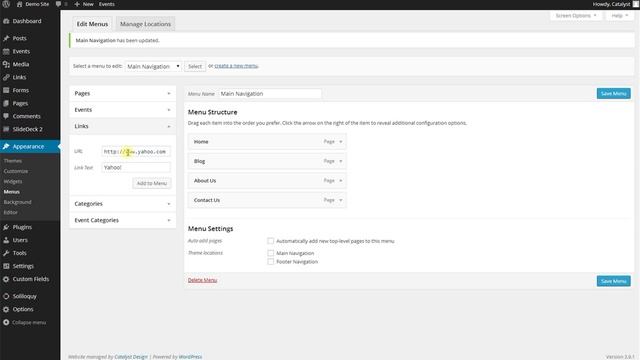640x360 pixels.
Task: Click the SlideDeck 2 icon
Action: (6, 129)
